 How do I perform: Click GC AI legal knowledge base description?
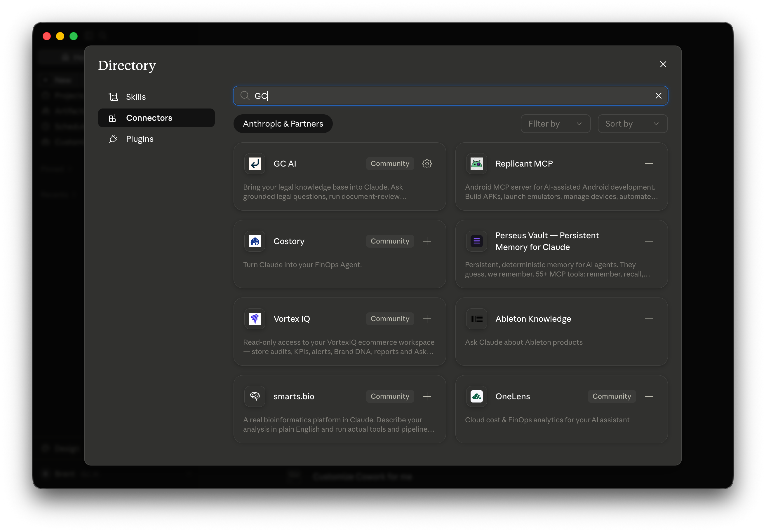click(x=325, y=192)
